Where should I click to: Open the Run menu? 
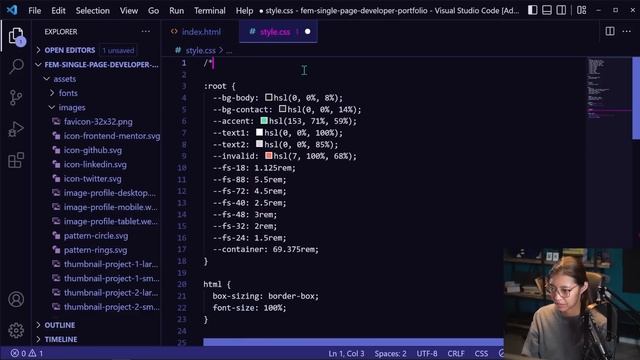coord(176,10)
